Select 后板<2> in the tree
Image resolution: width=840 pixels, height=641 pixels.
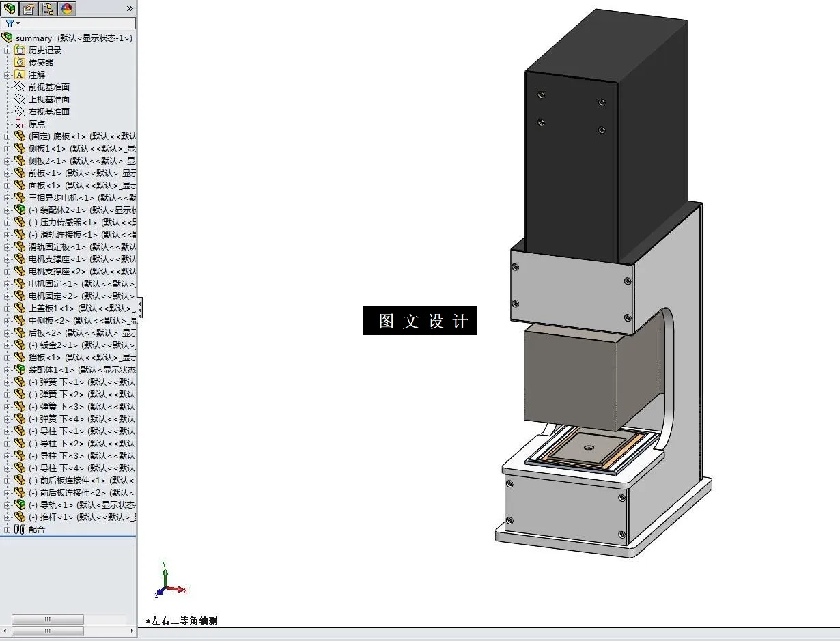point(82,332)
